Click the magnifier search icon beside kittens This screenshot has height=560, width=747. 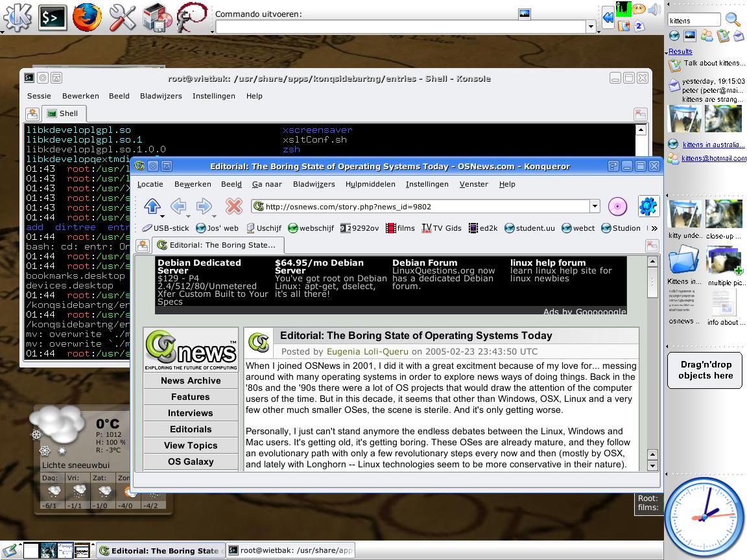(733, 19)
